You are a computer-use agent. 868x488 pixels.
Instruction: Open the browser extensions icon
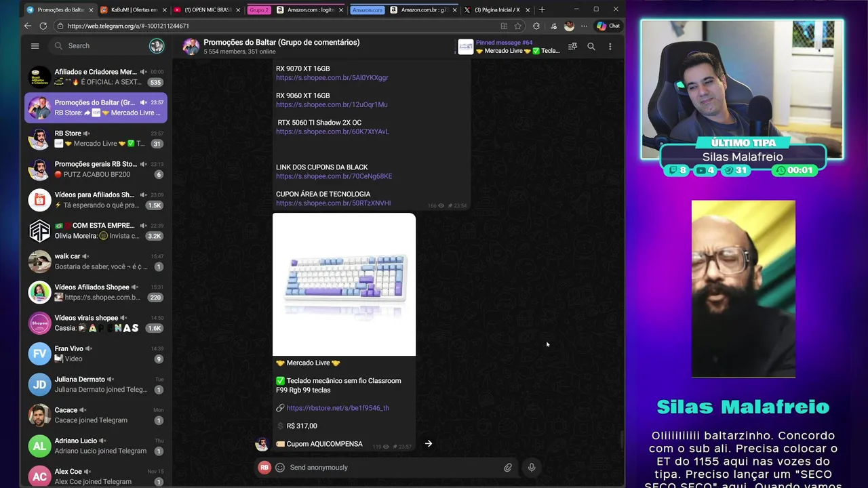pyautogui.click(x=536, y=26)
